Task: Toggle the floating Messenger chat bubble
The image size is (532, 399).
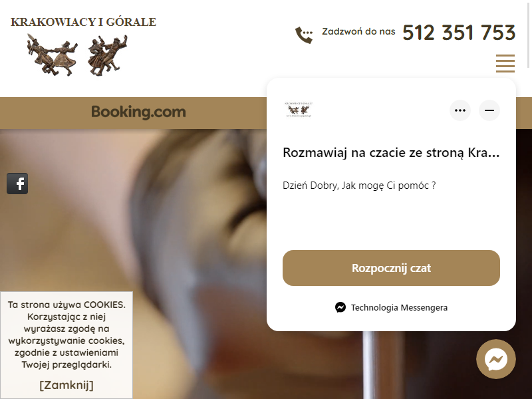Action: (x=495, y=359)
